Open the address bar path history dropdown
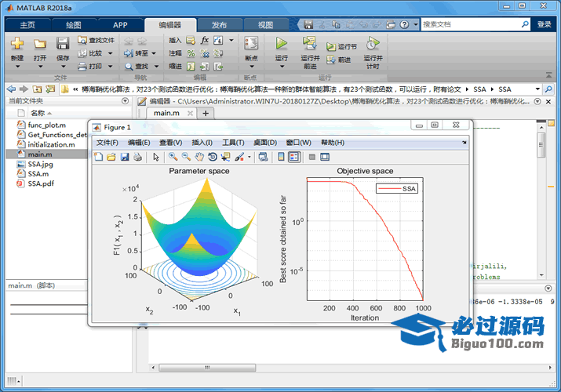This screenshot has height=392, width=561. [537, 89]
